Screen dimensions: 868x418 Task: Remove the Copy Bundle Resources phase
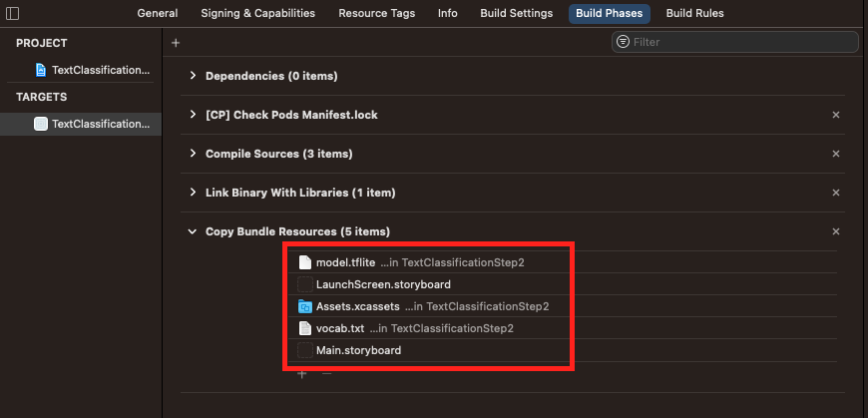click(836, 231)
